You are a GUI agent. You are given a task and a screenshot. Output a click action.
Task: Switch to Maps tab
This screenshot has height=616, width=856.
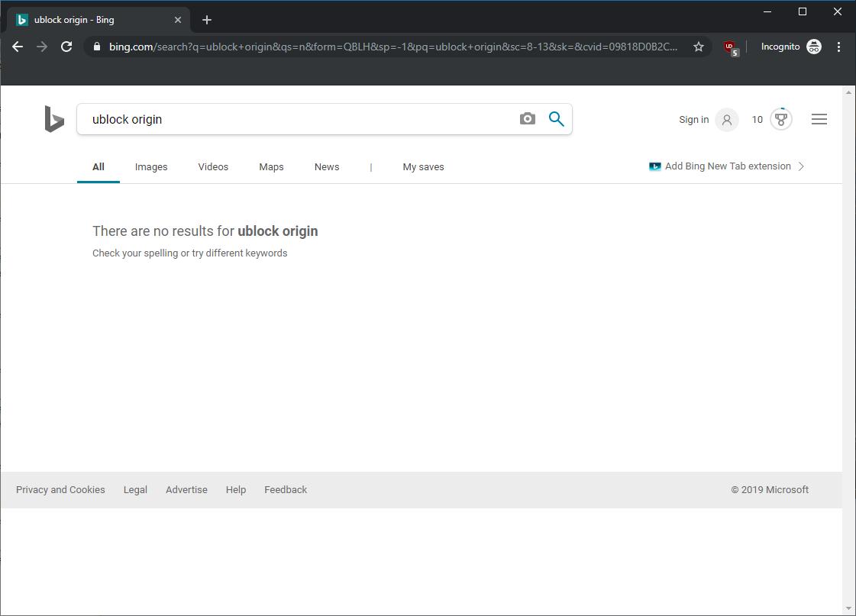pyautogui.click(x=271, y=167)
